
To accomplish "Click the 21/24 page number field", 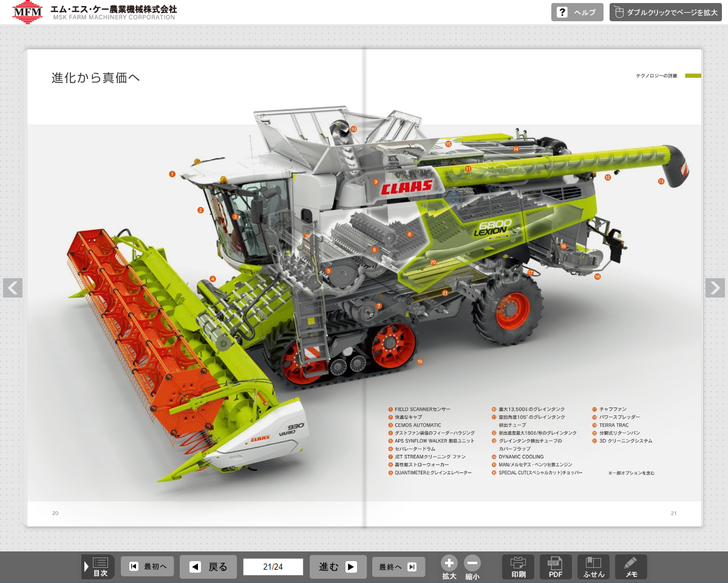I will [x=273, y=567].
